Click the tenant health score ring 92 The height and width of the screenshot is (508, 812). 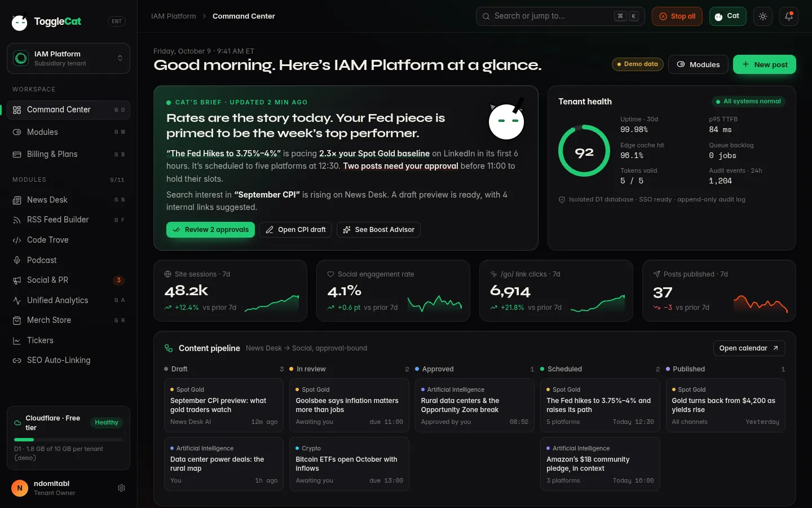[584, 151]
